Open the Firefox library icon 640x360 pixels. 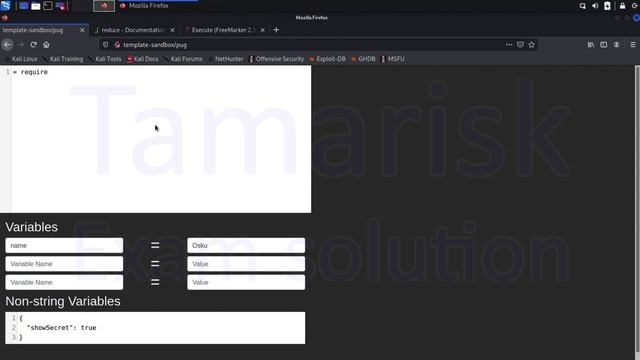coord(591,45)
